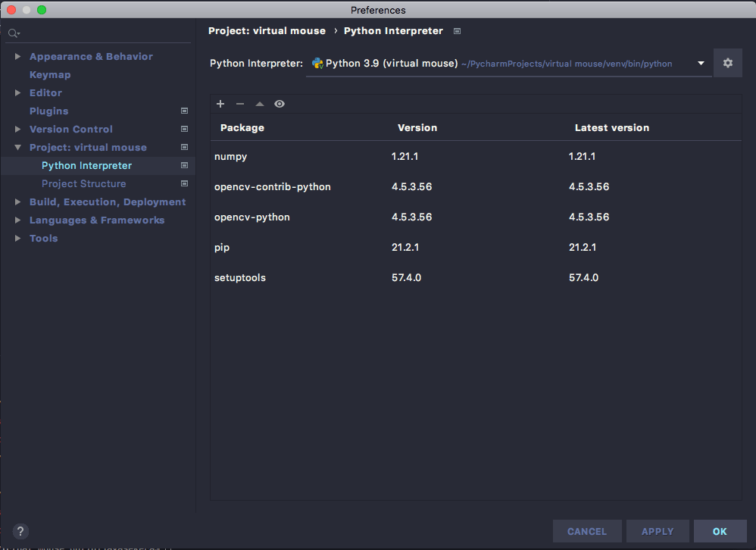Expand Build, Execution, Deployment arrow

[18, 202]
